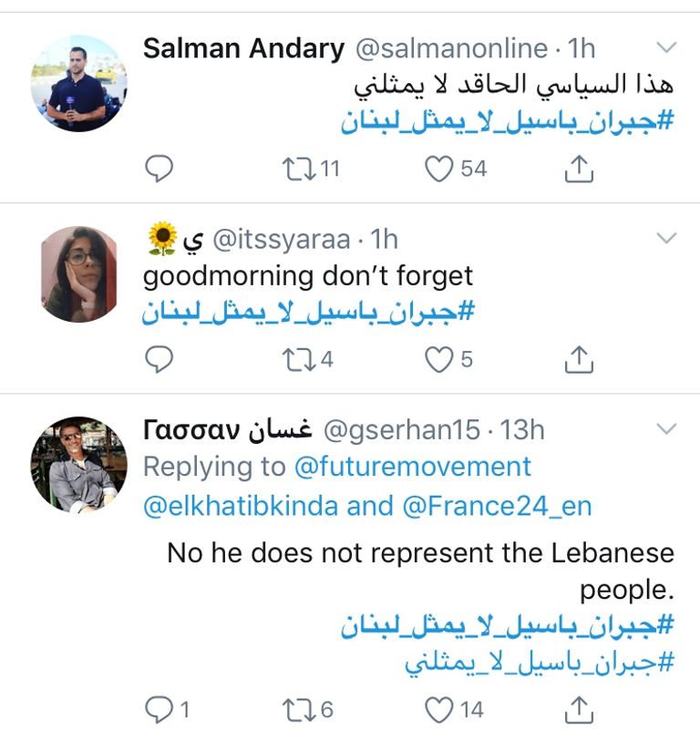Viewport: 700px width, 741px height.
Task: Open the @futuremovement profile link
Action: 415,466
